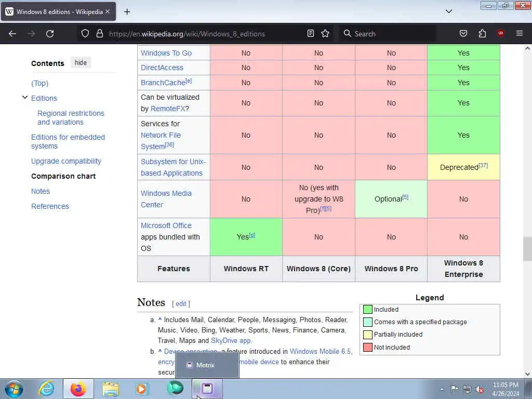532x399 pixels.
Task: Edit the Notes section
Action: (x=181, y=303)
